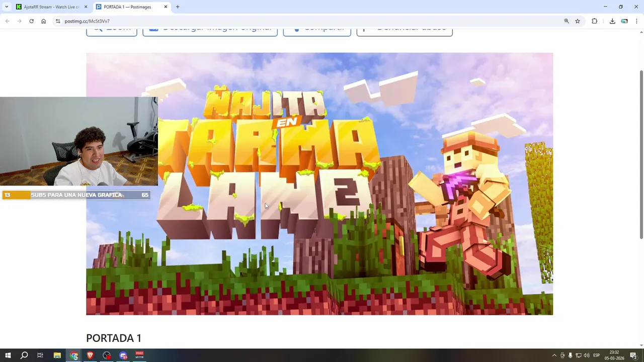This screenshot has height=362, width=644.
Task: Open a new browser tab
Action: tap(178, 7)
